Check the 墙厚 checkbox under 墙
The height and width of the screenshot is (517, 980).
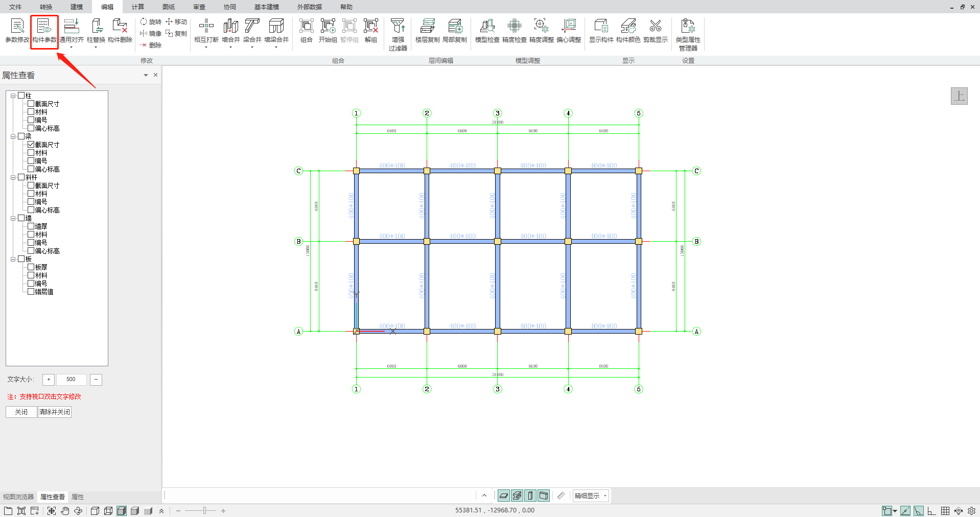click(x=31, y=226)
